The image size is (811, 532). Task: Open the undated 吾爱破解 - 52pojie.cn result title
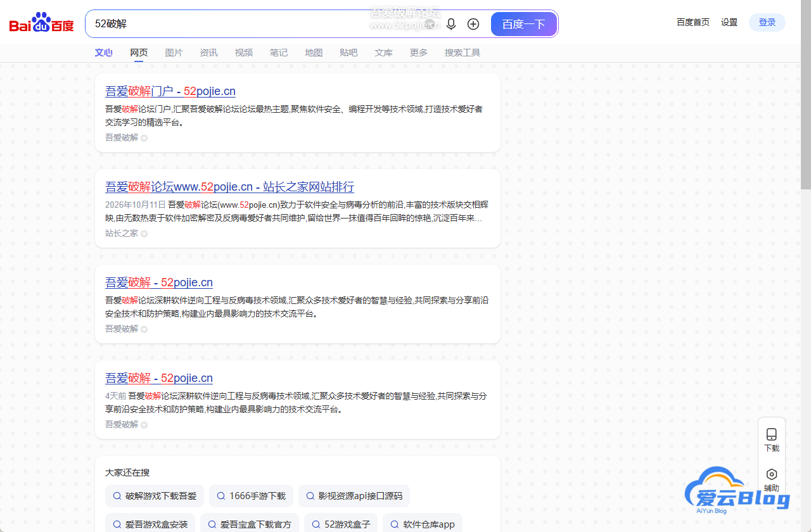[159, 282]
